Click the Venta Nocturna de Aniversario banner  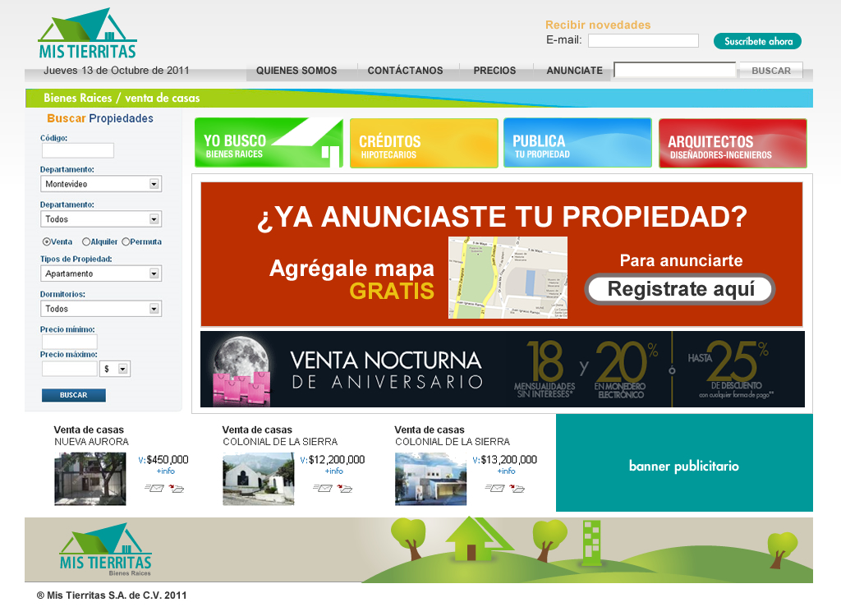pyautogui.click(x=502, y=369)
